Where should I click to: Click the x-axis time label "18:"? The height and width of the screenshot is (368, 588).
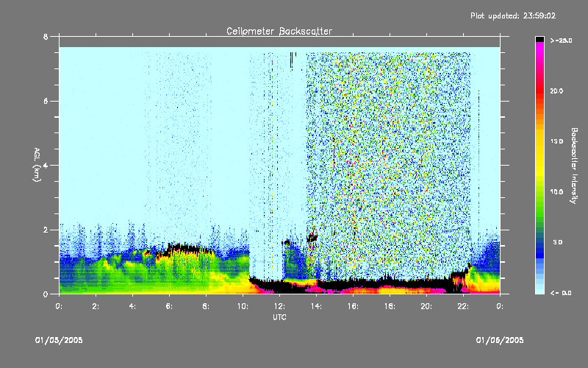click(390, 306)
